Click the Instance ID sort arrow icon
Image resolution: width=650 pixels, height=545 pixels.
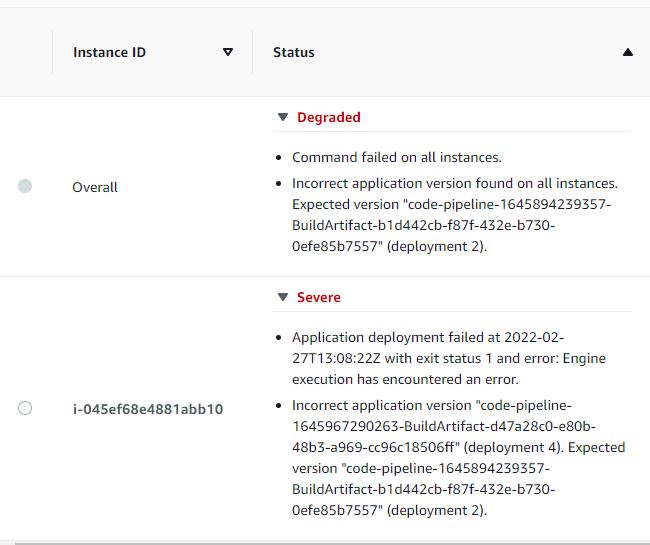click(228, 52)
